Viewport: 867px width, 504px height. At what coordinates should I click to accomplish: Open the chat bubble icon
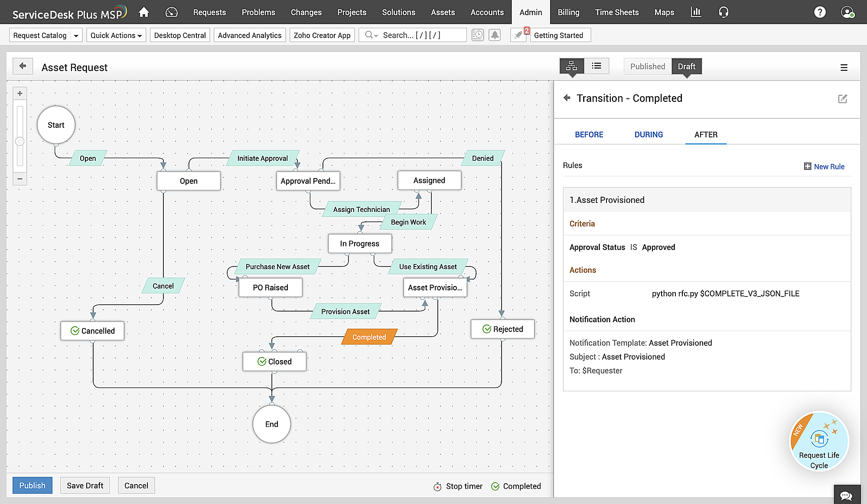click(x=846, y=495)
